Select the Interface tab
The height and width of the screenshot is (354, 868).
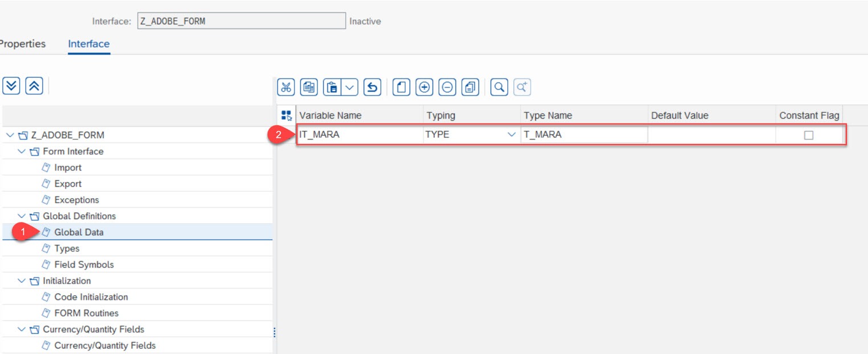point(88,43)
